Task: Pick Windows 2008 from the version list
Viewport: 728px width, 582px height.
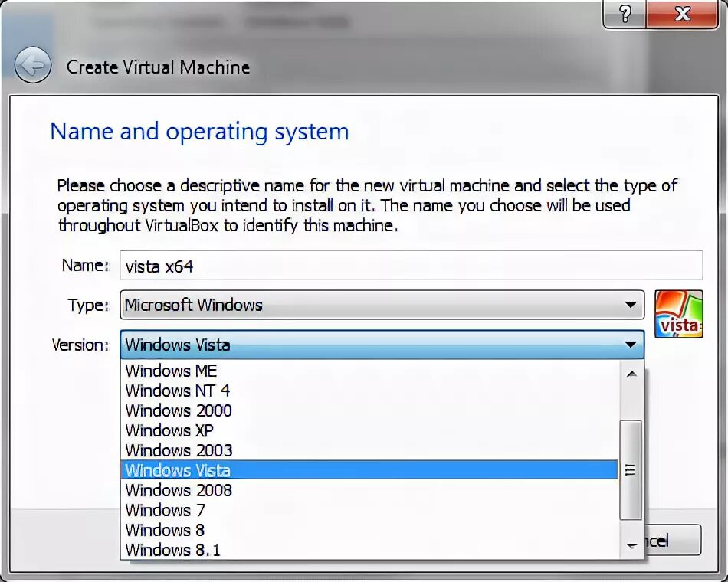Action: (369, 490)
